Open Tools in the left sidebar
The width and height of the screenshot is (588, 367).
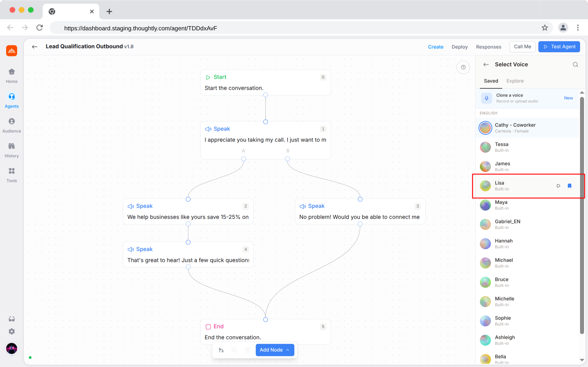(12, 175)
